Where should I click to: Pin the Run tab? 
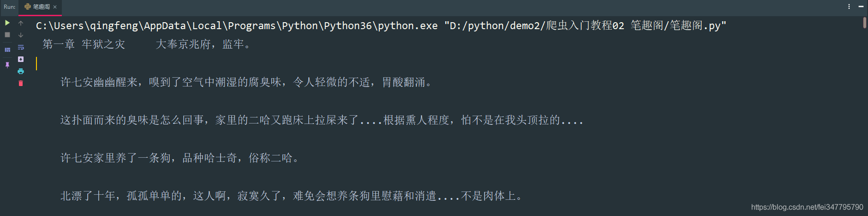pos(7,65)
